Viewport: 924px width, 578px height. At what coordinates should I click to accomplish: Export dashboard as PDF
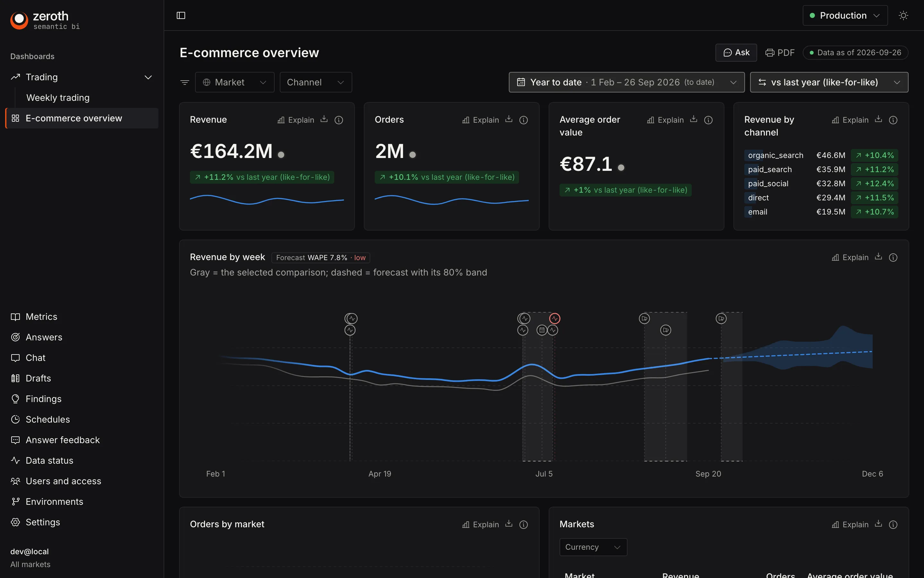click(x=780, y=52)
